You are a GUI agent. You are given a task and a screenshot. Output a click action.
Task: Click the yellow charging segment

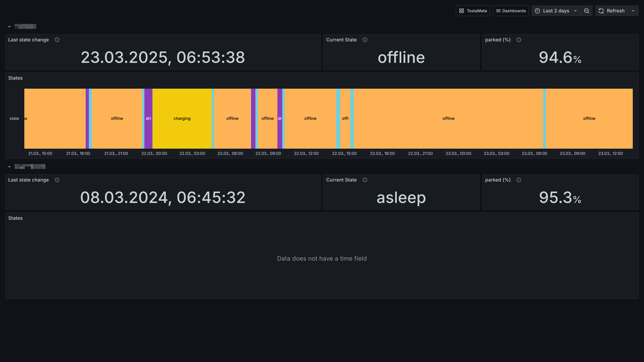182,118
